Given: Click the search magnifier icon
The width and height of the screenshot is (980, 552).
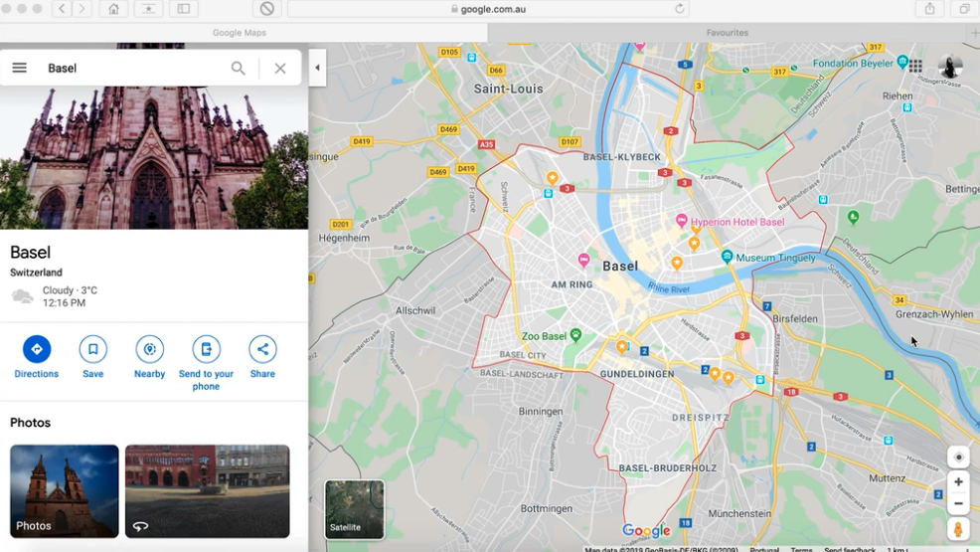Looking at the screenshot, I should (239, 69).
